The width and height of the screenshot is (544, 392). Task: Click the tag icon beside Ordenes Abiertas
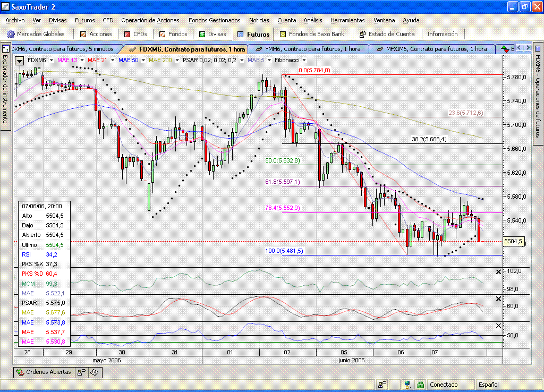[95, 372]
